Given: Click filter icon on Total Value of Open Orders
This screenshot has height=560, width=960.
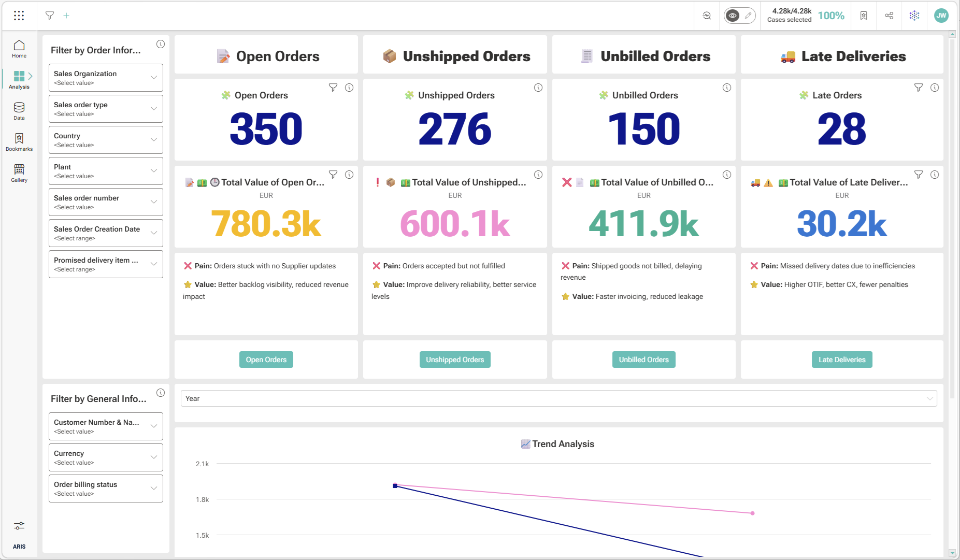Looking at the screenshot, I should coord(333,175).
